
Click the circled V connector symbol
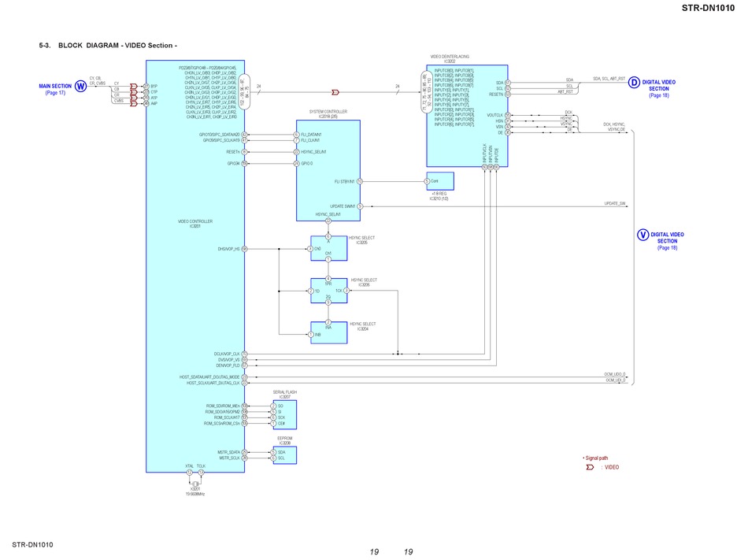coord(643,235)
